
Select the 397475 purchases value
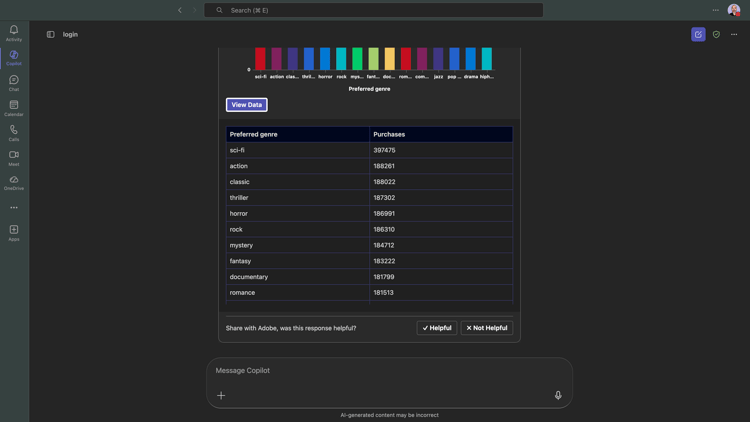coord(441,150)
